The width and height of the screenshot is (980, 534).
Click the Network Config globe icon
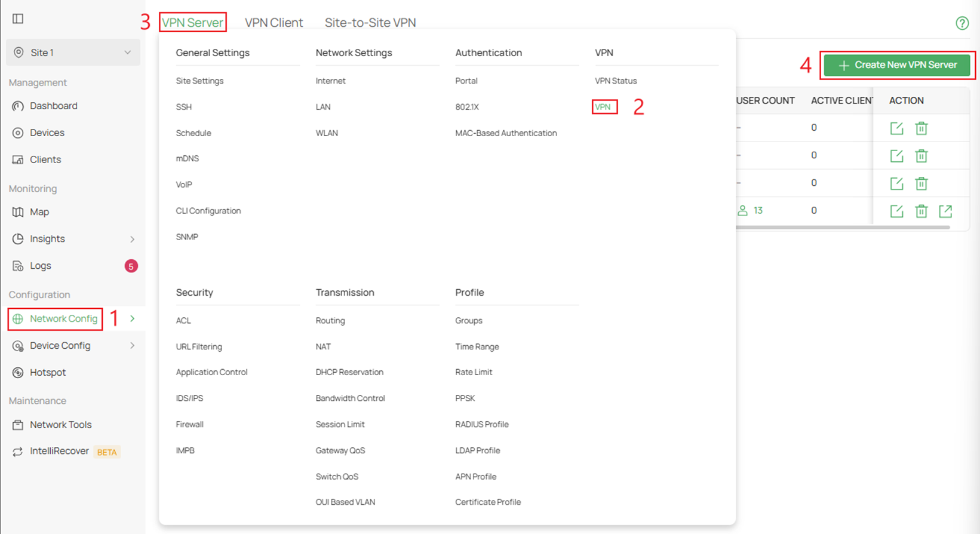click(18, 319)
